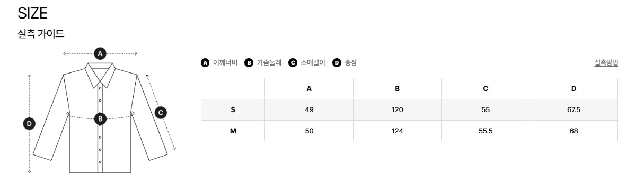644x192 pixels.
Task: Click the D marker left of the shirt
Action: point(29,124)
